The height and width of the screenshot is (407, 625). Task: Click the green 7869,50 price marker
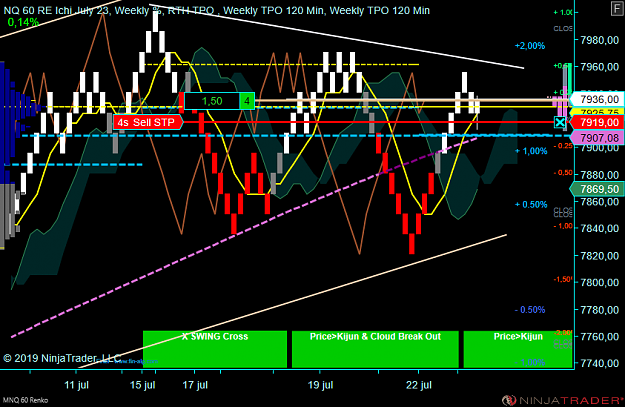click(597, 189)
